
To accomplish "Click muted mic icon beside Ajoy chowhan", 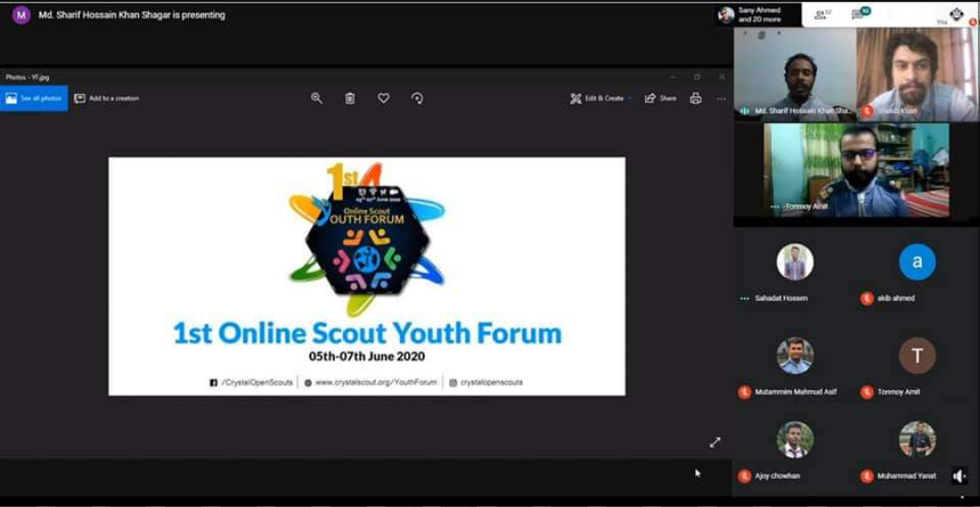I will (x=744, y=476).
